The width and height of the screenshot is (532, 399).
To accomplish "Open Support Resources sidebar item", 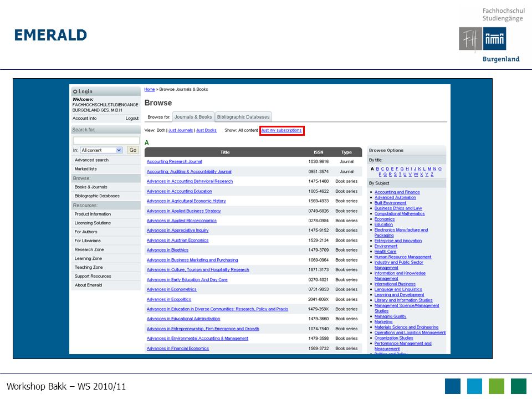I will 93,276.
